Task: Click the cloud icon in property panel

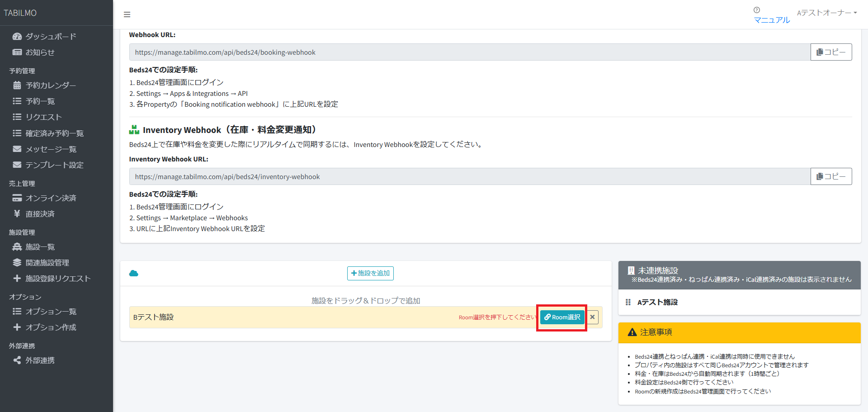Action: (134, 273)
